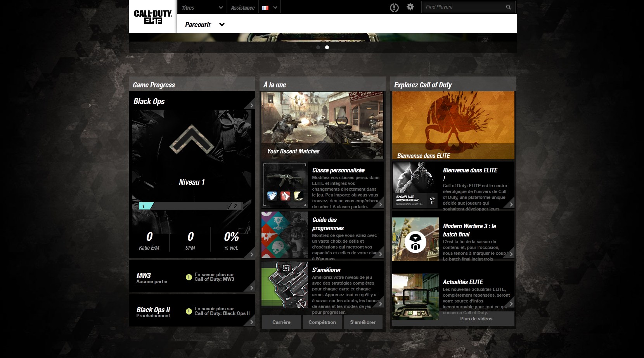Click the Ratio É/M stat value
Viewport: 644px width, 358px height.
click(x=149, y=236)
